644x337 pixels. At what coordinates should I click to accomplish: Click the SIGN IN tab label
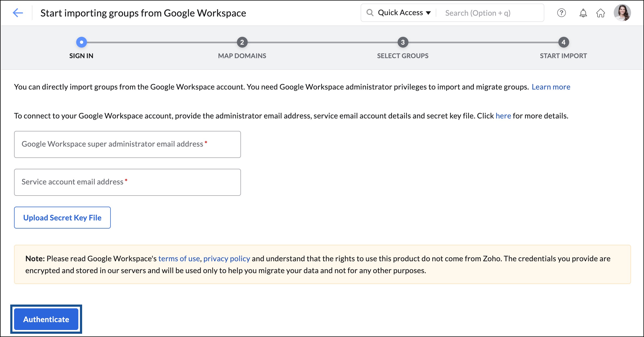(x=81, y=55)
